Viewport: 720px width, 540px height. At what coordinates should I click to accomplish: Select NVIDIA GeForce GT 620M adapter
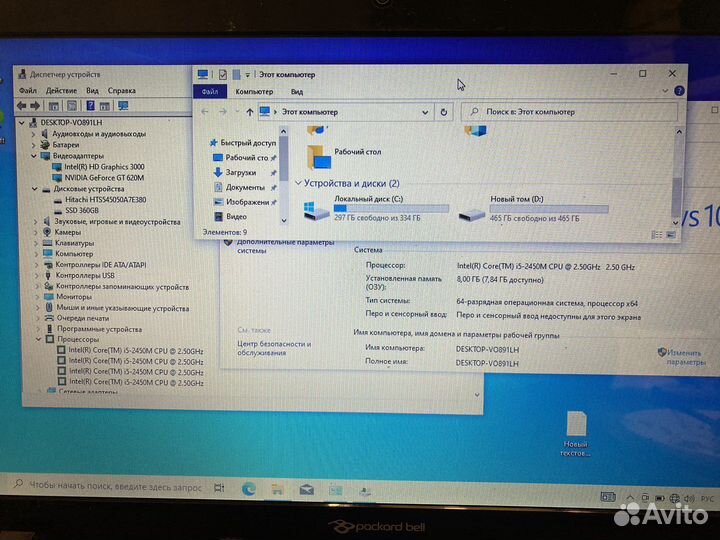point(104,178)
